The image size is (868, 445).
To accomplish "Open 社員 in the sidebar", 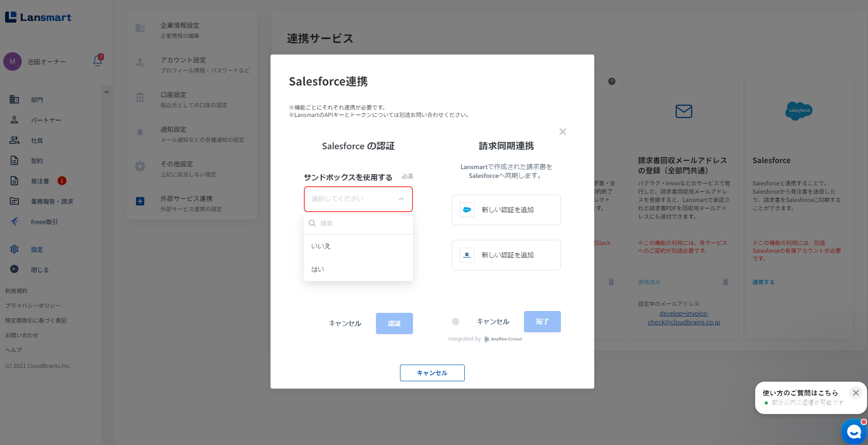I will (37, 140).
